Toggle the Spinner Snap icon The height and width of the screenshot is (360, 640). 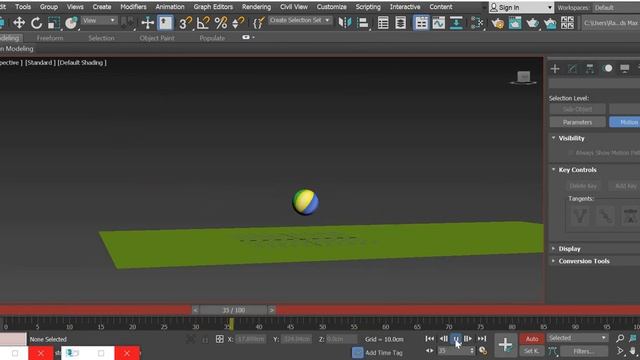coord(238,23)
